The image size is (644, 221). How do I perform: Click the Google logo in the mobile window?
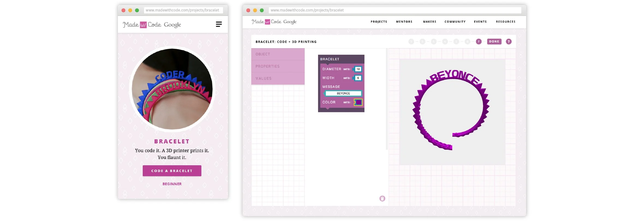pos(172,25)
